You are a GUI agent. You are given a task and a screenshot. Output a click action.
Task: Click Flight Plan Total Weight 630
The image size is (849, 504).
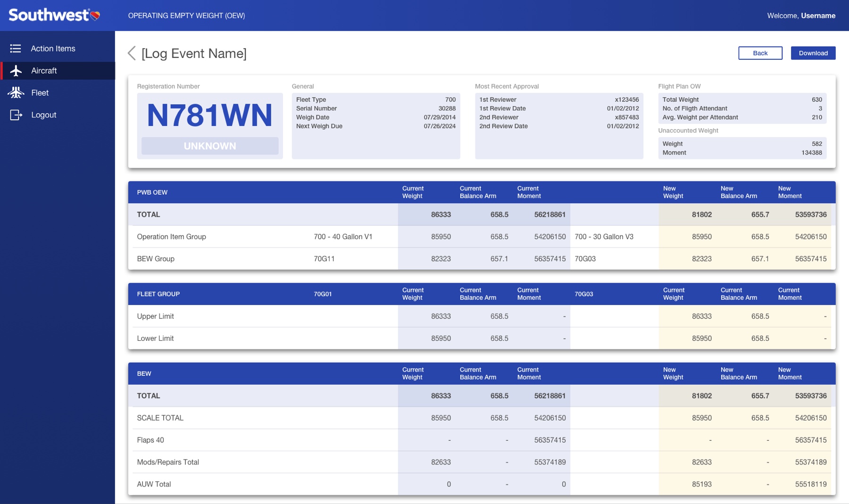[817, 99]
